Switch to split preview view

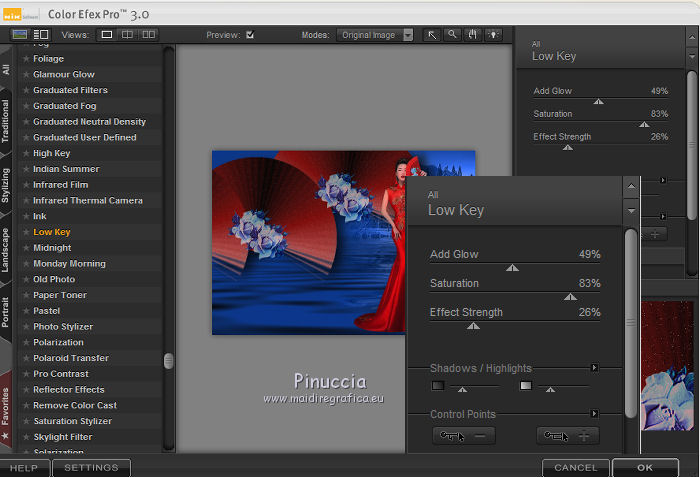[128, 34]
